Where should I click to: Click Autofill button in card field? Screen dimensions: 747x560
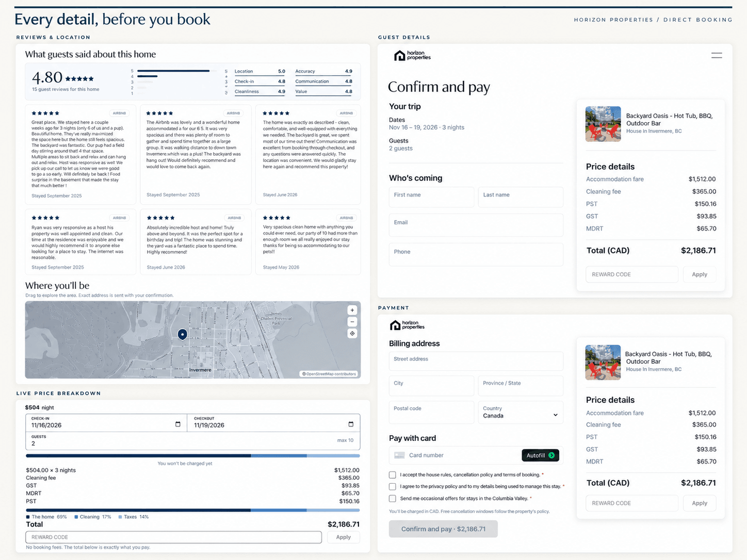point(540,455)
